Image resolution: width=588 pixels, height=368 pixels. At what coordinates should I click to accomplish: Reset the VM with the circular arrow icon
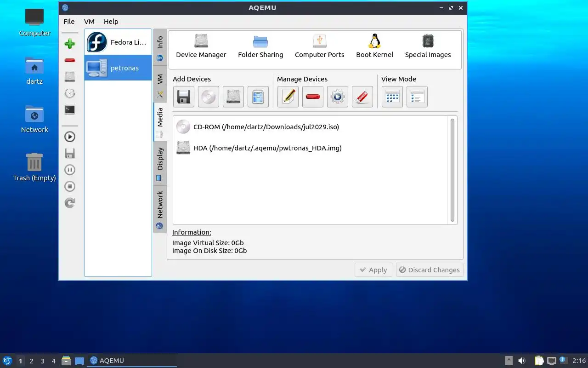point(70,203)
